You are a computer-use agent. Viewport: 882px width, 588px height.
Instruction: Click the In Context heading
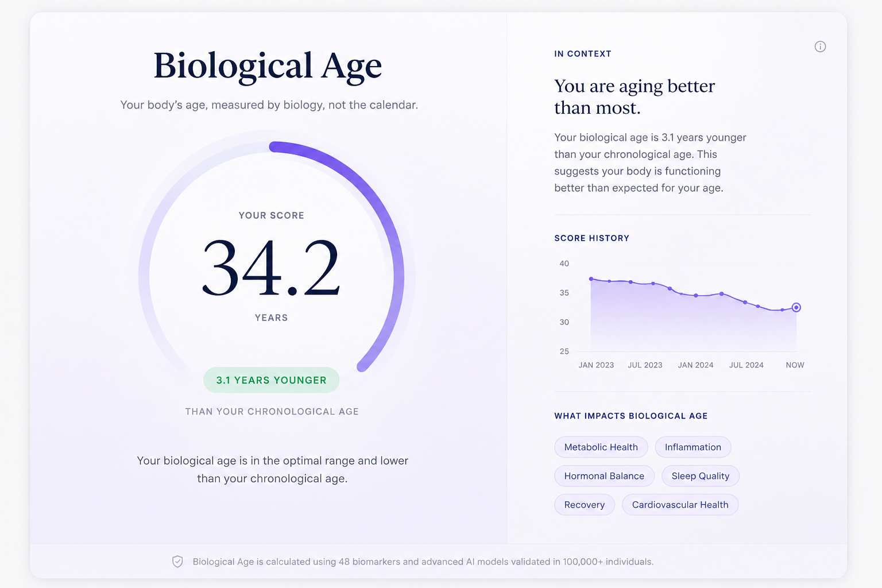(x=582, y=54)
